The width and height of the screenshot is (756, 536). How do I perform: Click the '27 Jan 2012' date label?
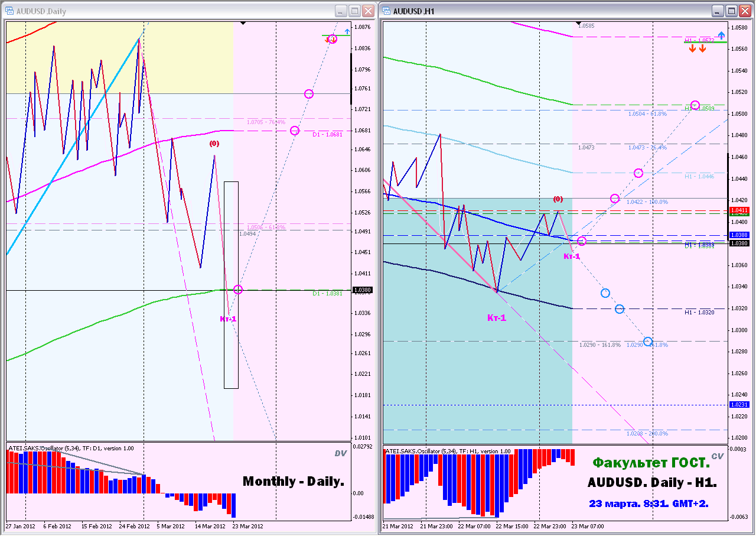[x=22, y=526]
